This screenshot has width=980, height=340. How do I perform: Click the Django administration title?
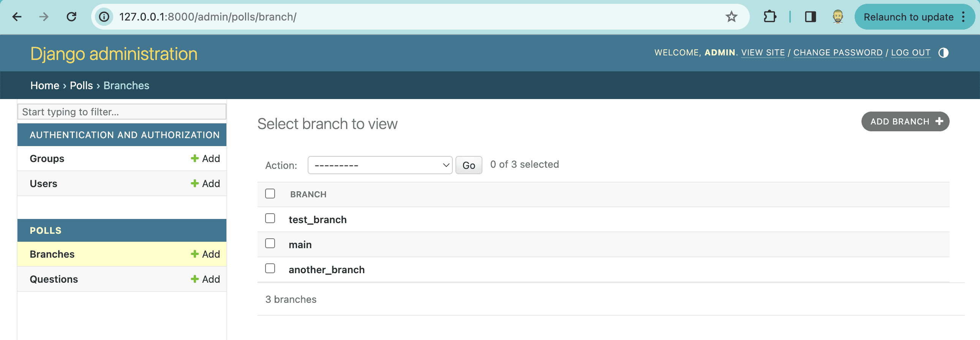[x=114, y=54]
